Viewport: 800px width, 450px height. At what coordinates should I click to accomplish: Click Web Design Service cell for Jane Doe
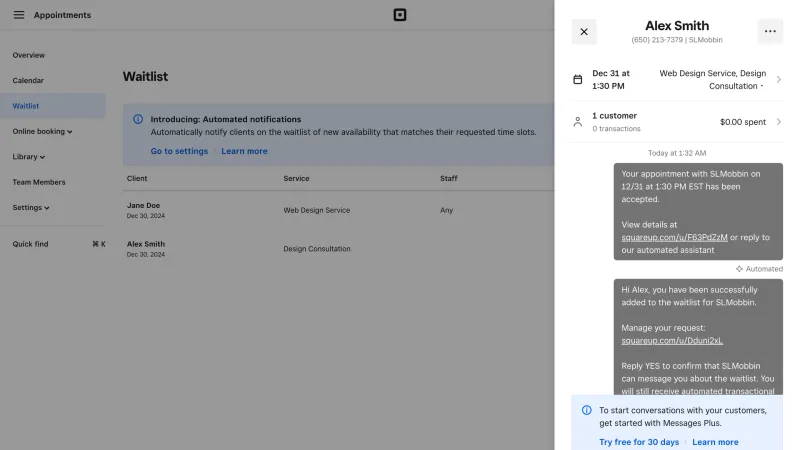[x=317, y=210]
